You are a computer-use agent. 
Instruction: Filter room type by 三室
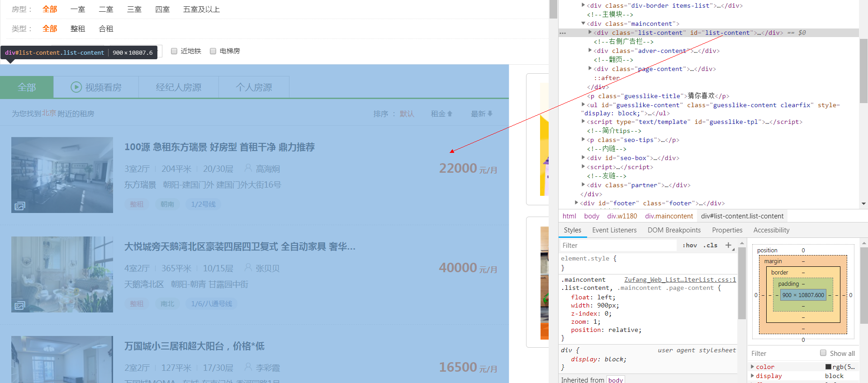[x=134, y=9]
